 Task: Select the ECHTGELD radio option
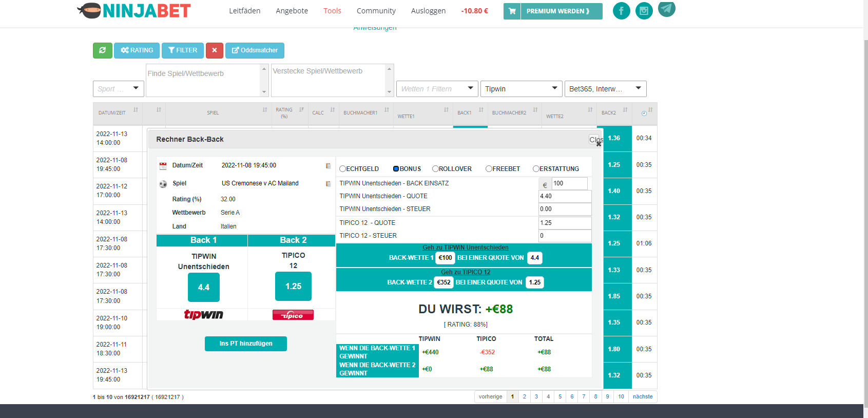click(343, 169)
